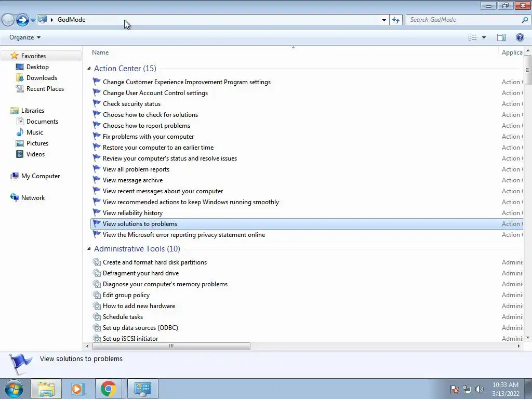Click flag icon for Choose how to report problems

pyautogui.click(x=97, y=126)
